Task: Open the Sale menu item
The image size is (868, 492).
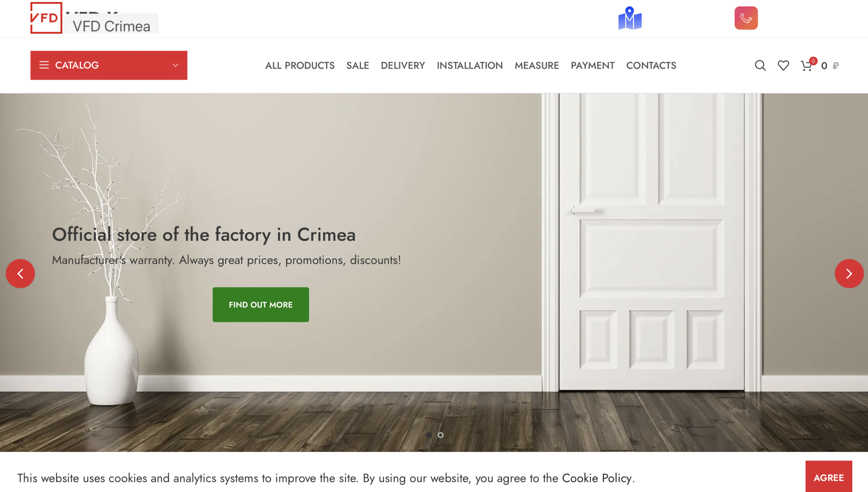Action: click(x=357, y=65)
